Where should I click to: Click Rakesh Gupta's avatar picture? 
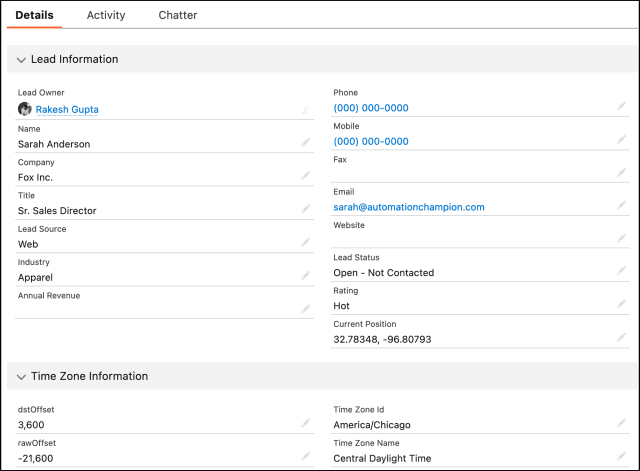point(25,109)
